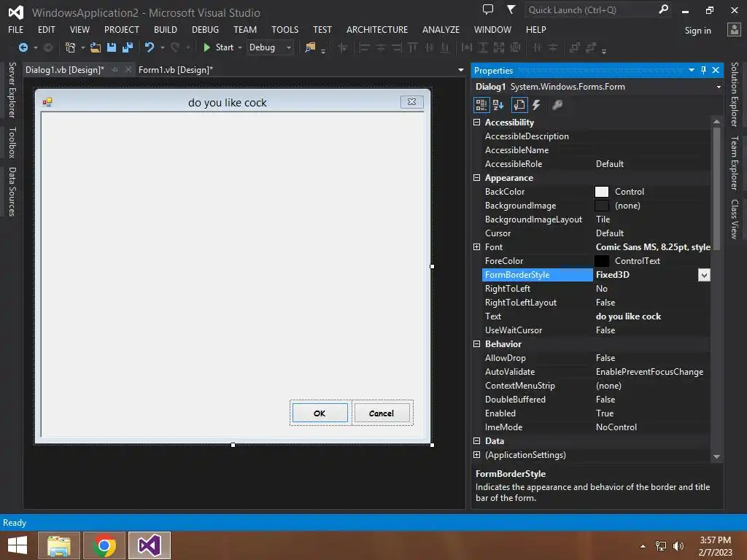Open the Undo history dropdown arrow

coord(163,47)
